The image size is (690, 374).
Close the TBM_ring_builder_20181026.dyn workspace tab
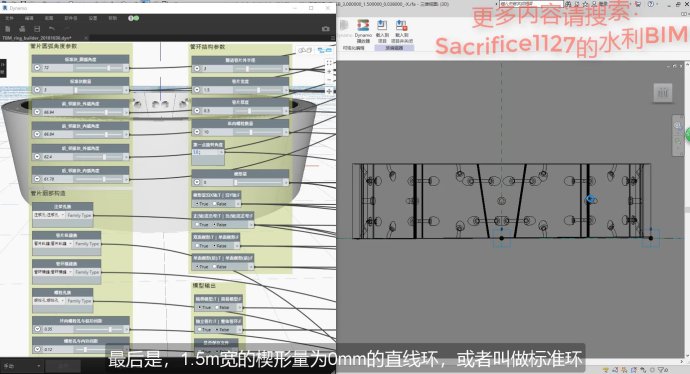[86, 38]
